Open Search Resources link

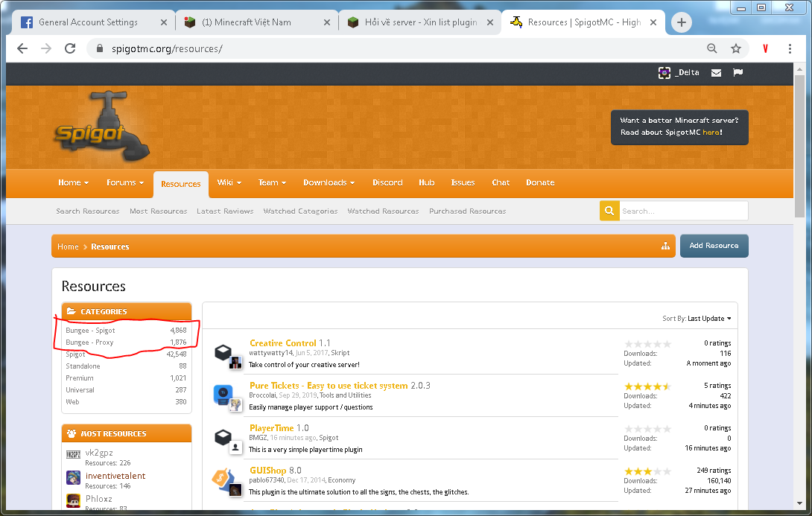pyautogui.click(x=87, y=211)
